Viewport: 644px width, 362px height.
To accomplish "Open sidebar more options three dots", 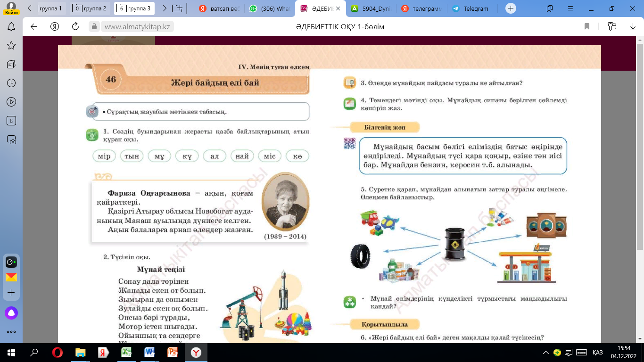I will coord(11,332).
